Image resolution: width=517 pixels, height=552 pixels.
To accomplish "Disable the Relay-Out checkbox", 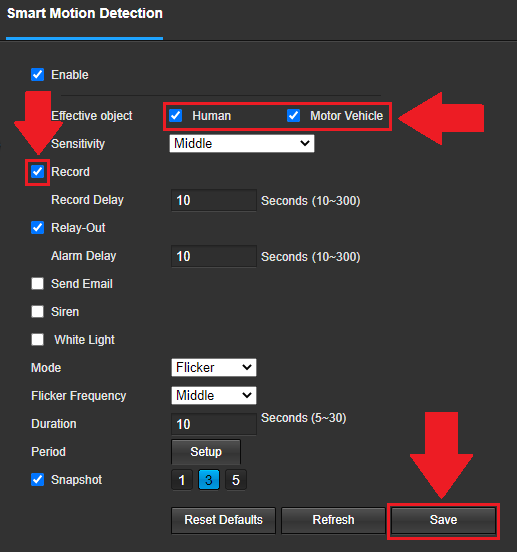I will (x=37, y=228).
